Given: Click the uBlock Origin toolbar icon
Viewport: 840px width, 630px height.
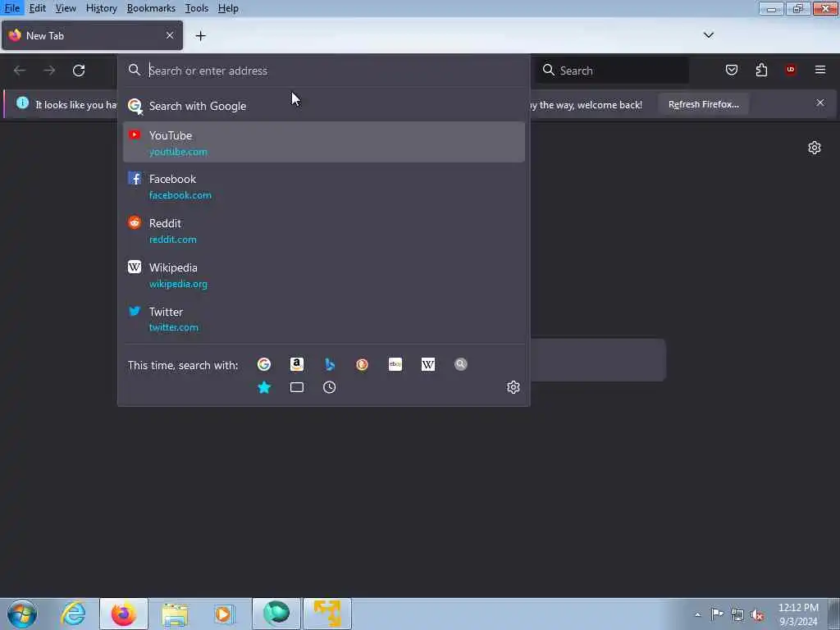Looking at the screenshot, I should click(x=791, y=70).
